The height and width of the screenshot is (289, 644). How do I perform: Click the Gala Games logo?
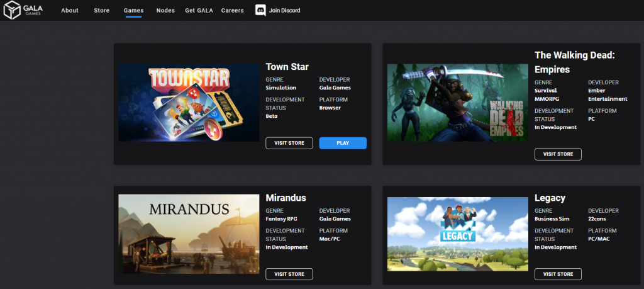coord(23,10)
